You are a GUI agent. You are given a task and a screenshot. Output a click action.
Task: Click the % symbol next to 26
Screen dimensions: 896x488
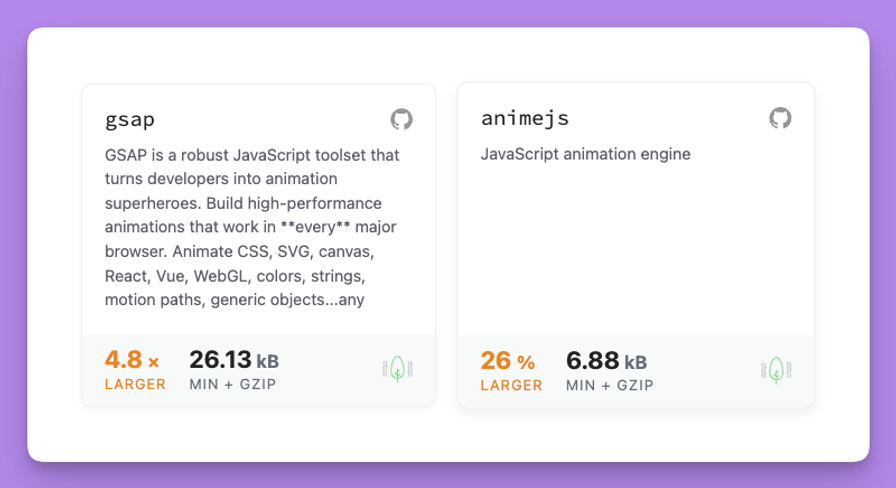(x=526, y=362)
